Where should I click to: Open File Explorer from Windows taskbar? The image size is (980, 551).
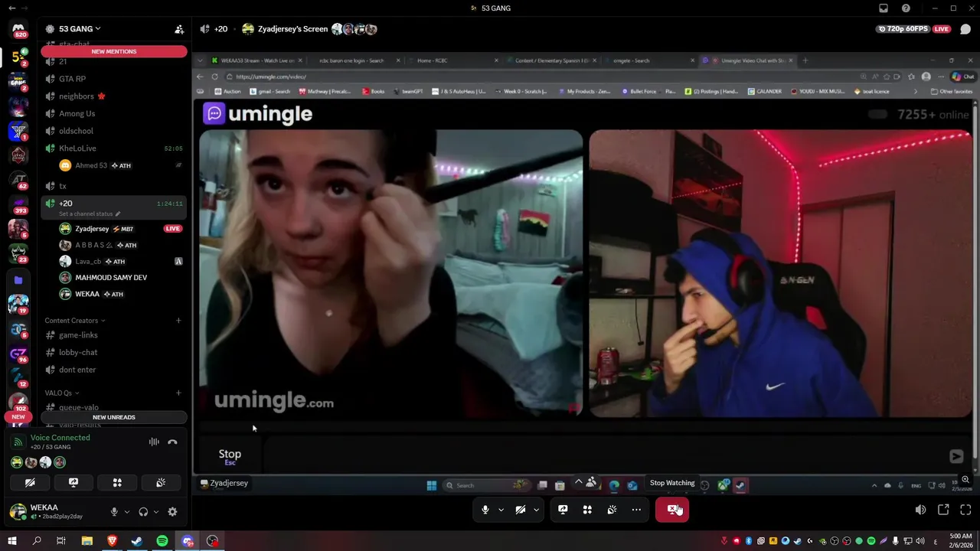pos(87,541)
